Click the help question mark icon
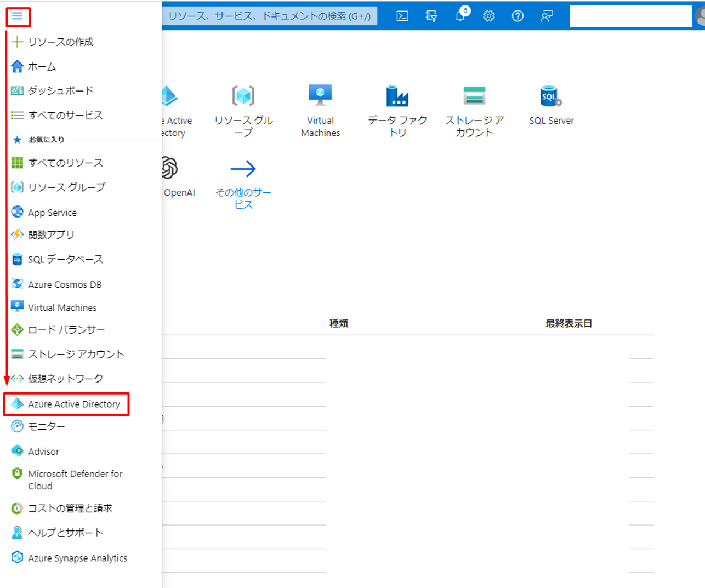Screen dimensions: 705x588 tap(517, 16)
